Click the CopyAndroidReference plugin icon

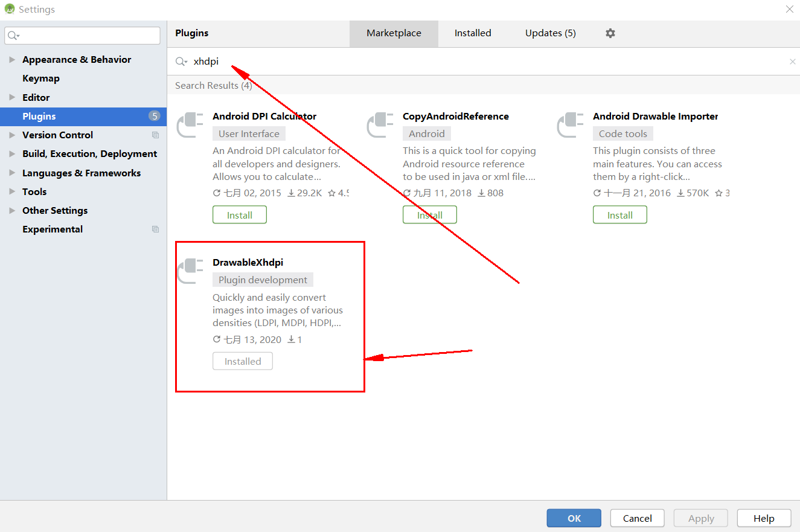(380, 125)
